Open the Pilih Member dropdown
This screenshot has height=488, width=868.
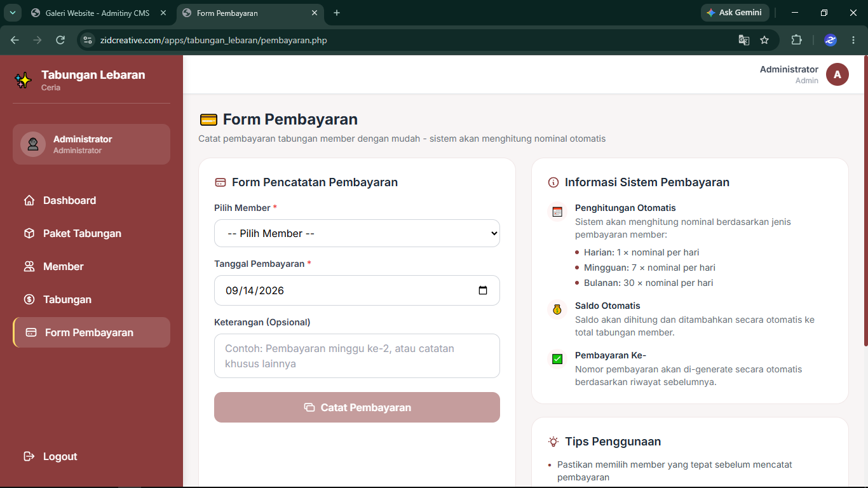(x=357, y=233)
